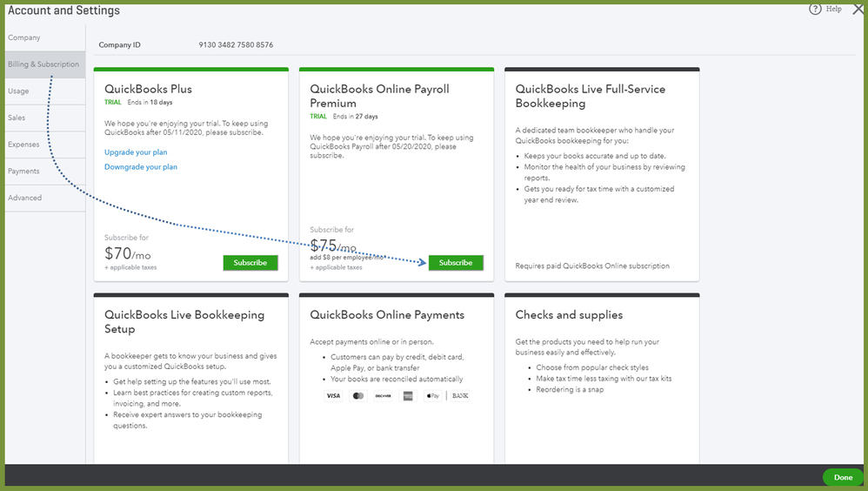Click the Mastercard logo
The width and height of the screenshot is (868, 491).
[358, 396]
